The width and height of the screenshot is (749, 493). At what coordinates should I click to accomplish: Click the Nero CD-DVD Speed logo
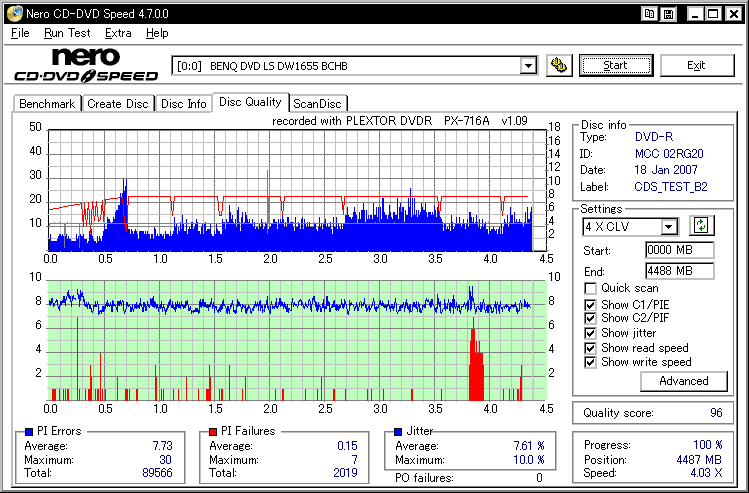tap(86, 65)
